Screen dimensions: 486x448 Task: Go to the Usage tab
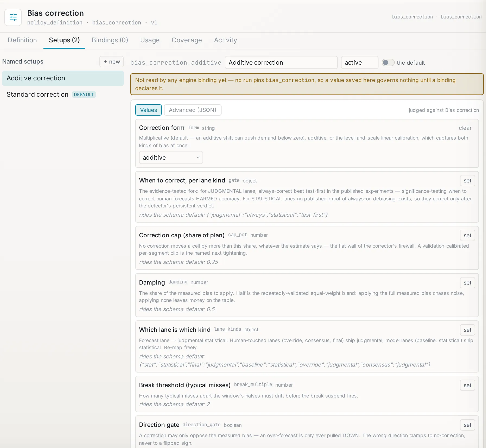click(150, 40)
